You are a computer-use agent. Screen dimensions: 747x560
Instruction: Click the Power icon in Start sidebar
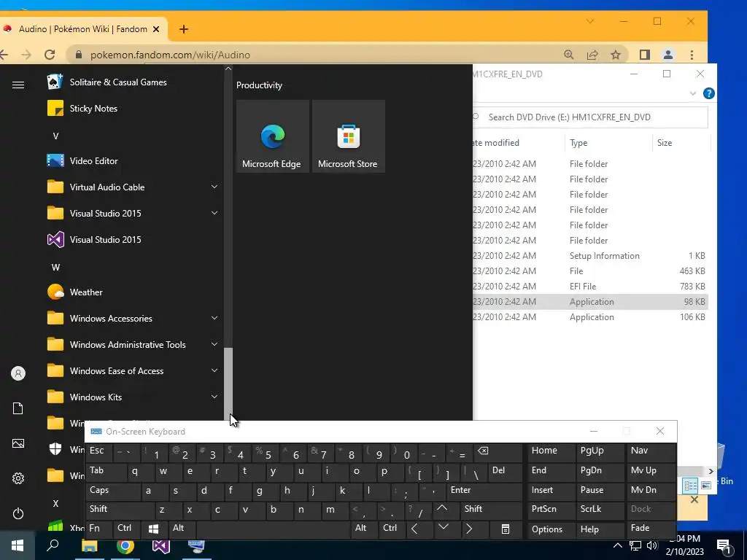(18, 513)
